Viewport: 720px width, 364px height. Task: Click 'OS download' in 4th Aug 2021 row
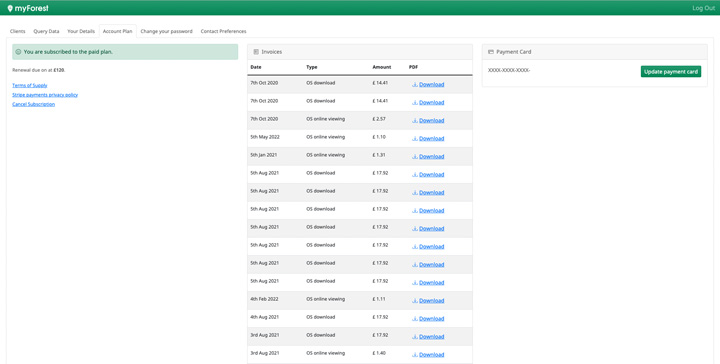(x=321, y=317)
